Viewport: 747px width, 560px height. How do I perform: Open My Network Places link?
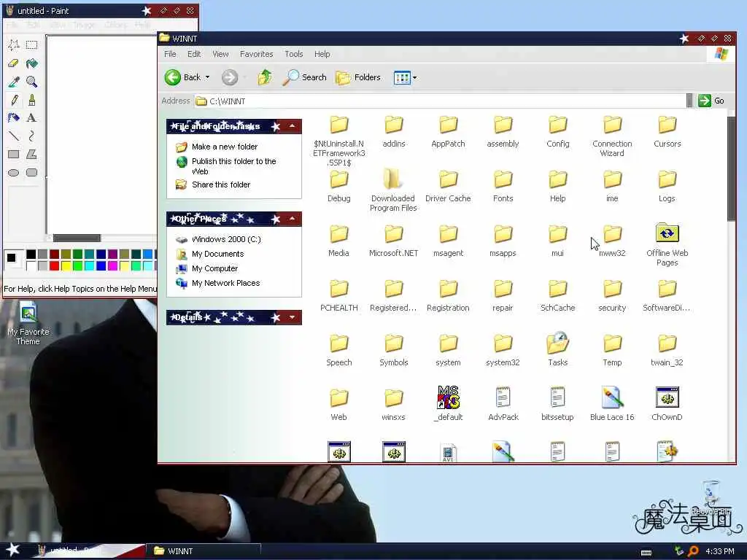pos(226,283)
